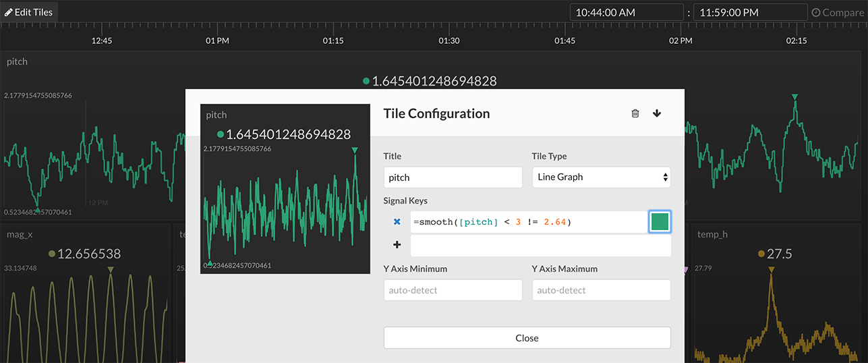Click the trash icon to delete tile
This screenshot has width=868, height=363.
coord(635,113)
